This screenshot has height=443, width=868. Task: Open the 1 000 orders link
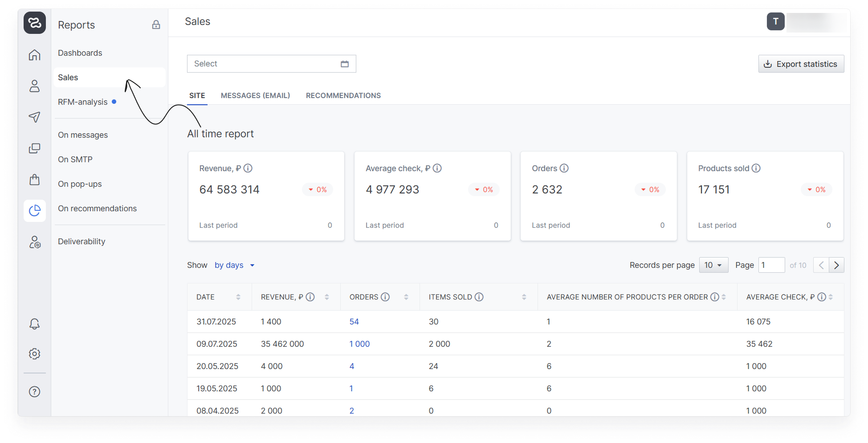[x=359, y=344]
